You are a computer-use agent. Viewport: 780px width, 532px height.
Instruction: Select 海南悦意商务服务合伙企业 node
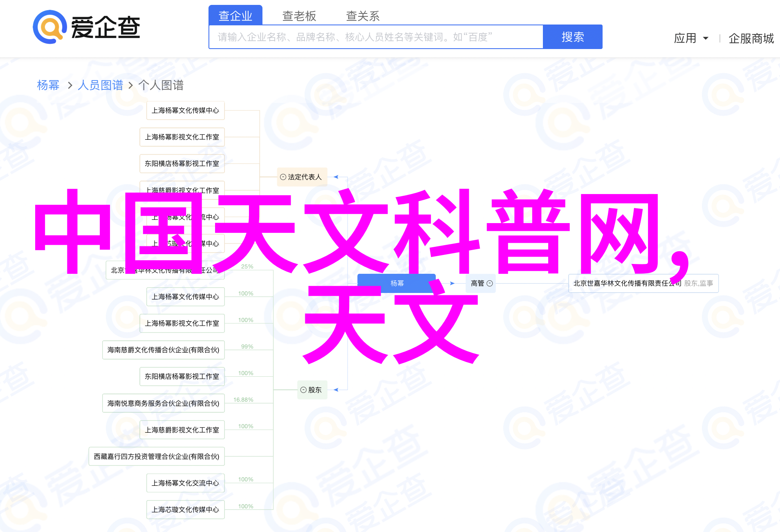tap(163, 403)
